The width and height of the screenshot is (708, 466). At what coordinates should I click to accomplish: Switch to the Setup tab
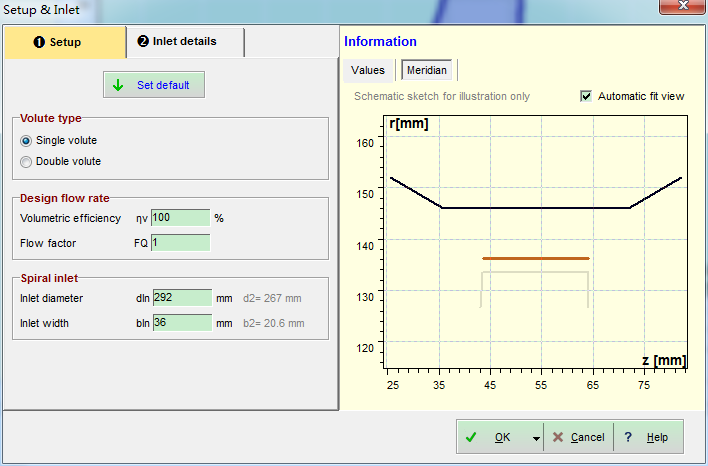[x=65, y=42]
